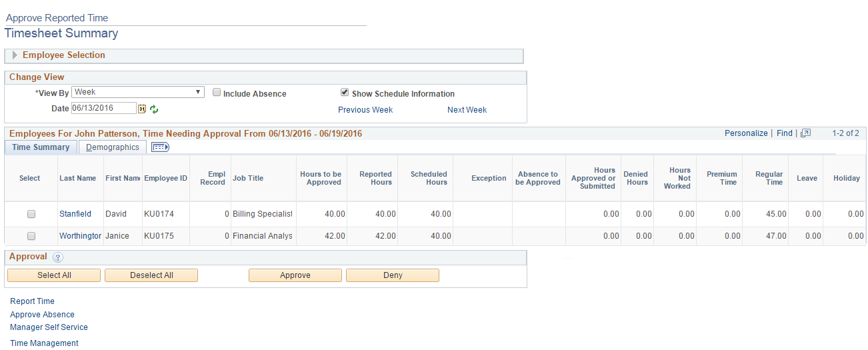Click the First Name column header

[x=123, y=178]
